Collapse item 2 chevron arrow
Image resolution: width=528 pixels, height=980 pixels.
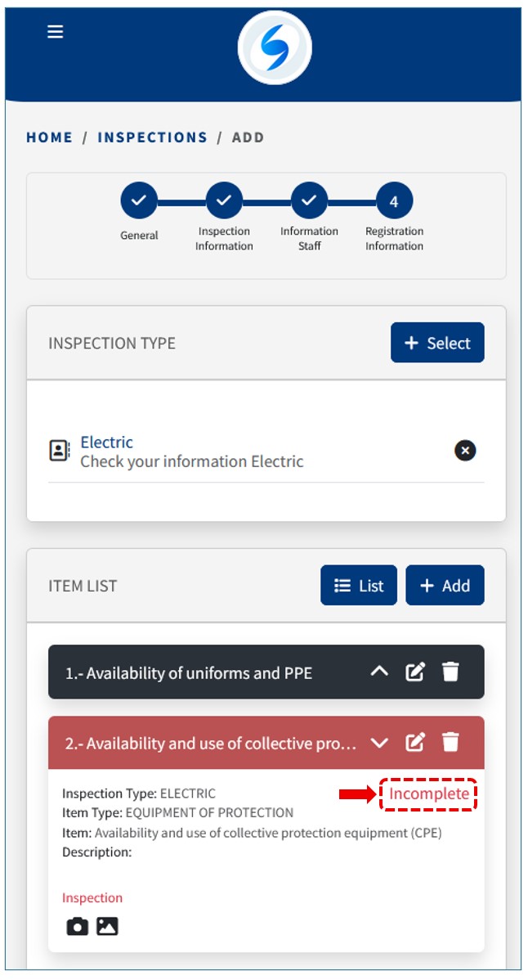(x=379, y=743)
